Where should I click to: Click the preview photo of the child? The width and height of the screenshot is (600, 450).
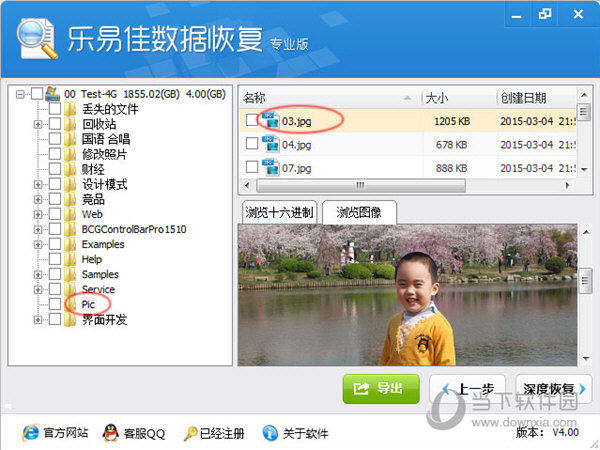tap(407, 295)
